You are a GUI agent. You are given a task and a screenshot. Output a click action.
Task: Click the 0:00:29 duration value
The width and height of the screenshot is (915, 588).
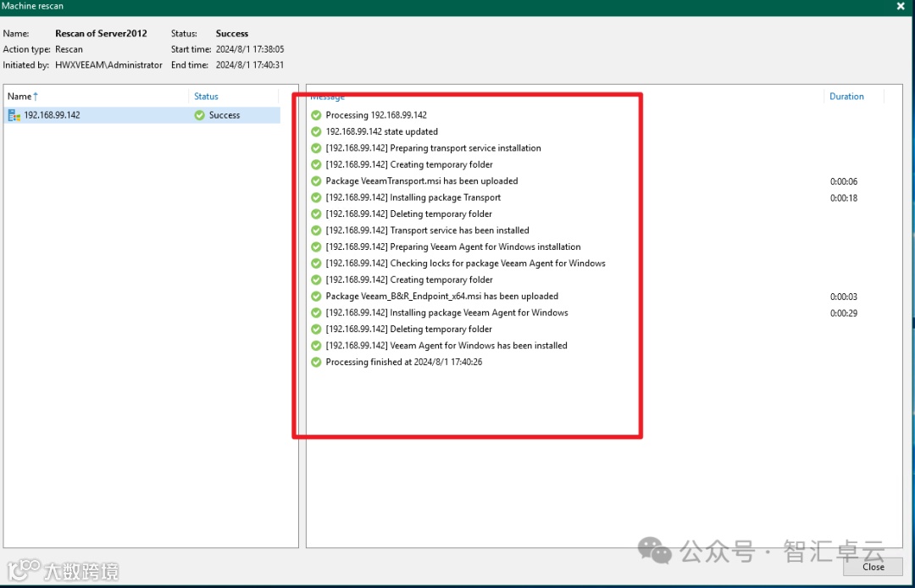(844, 313)
